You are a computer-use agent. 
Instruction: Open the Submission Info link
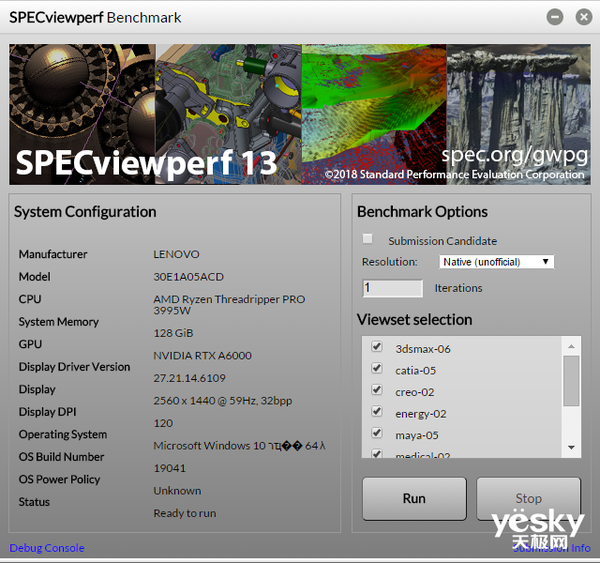point(551,548)
